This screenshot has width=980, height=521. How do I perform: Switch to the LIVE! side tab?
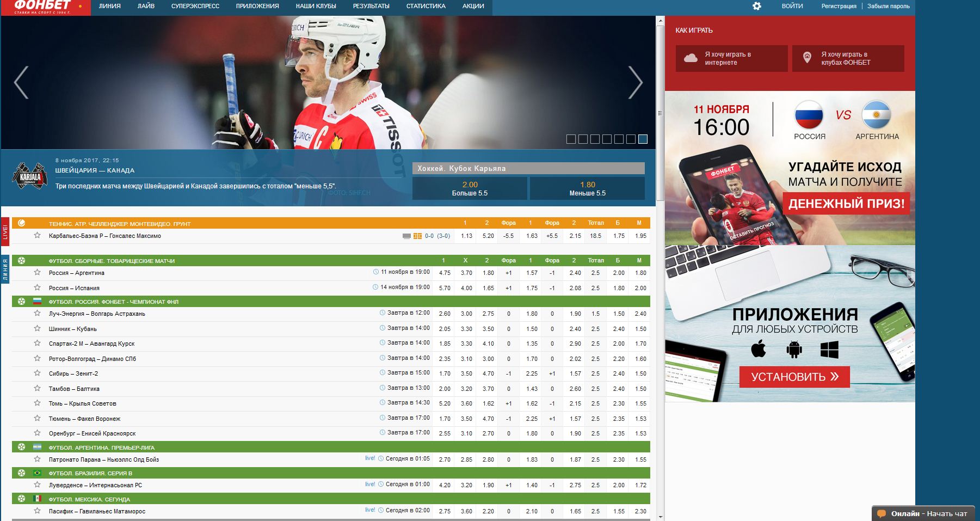(5, 231)
